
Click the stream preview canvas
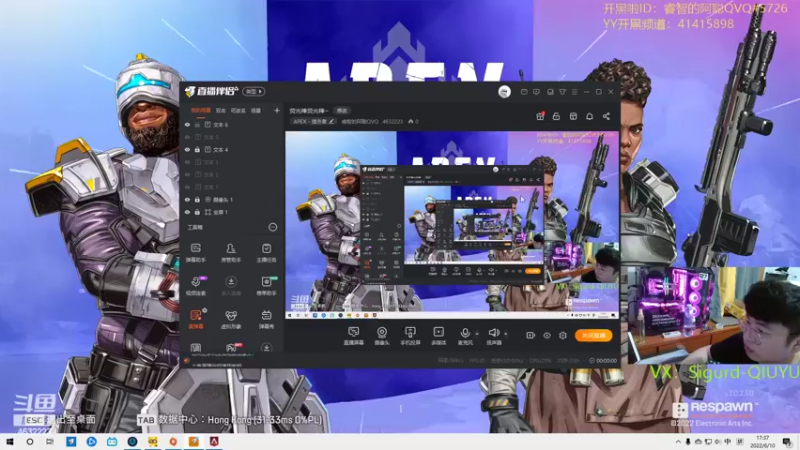coord(452,225)
